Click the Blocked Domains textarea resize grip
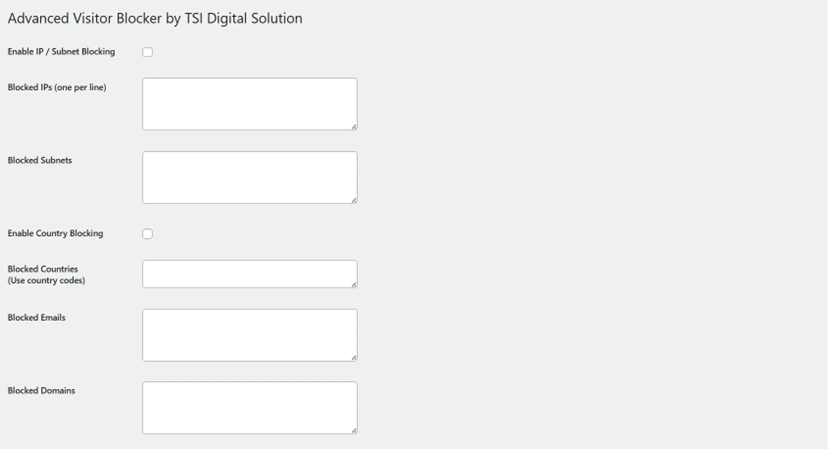The width and height of the screenshot is (828, 449). (354, 430)
